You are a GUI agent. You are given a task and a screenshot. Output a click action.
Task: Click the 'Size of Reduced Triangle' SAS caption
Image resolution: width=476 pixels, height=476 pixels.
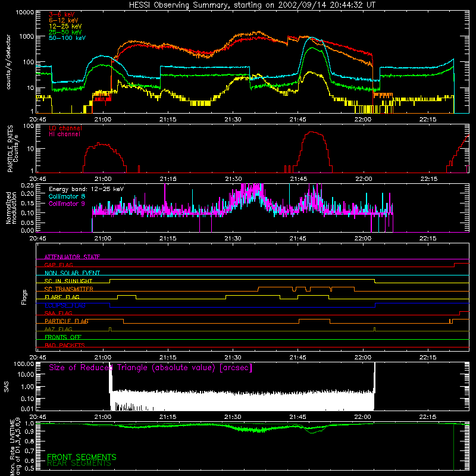(x=151, y=368)
